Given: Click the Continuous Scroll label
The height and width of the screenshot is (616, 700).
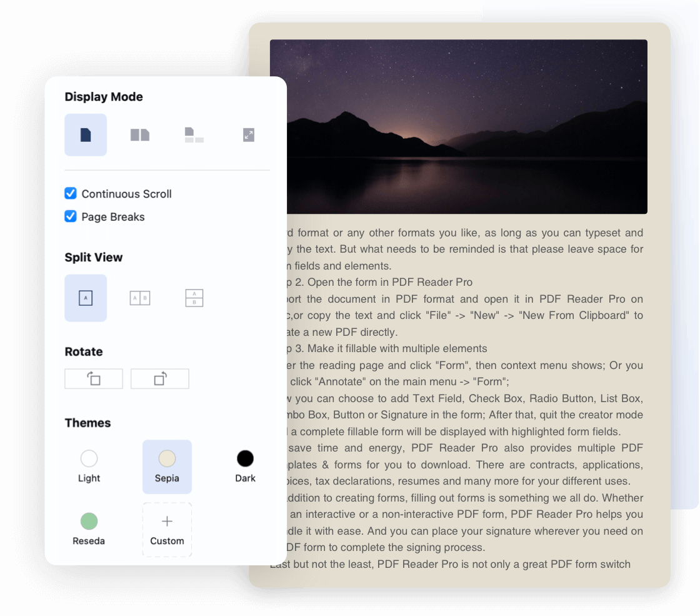Looking at the screenshot, I should click(126, 194).
